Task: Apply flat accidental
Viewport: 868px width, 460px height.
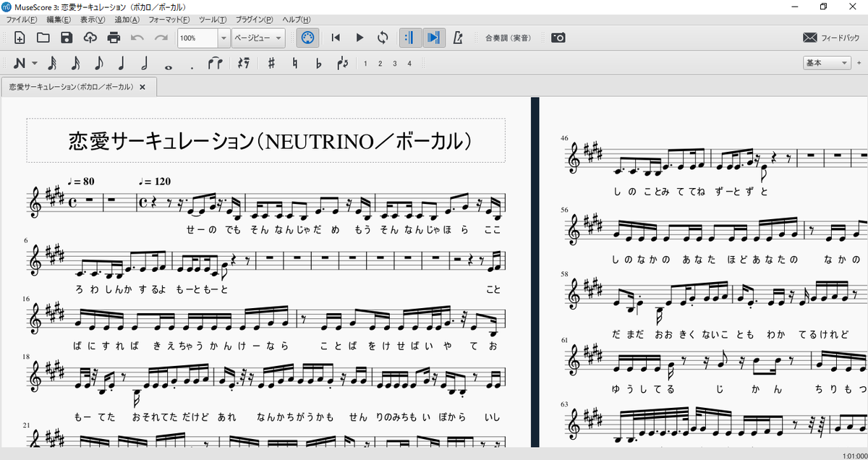Action: point(319,64)
